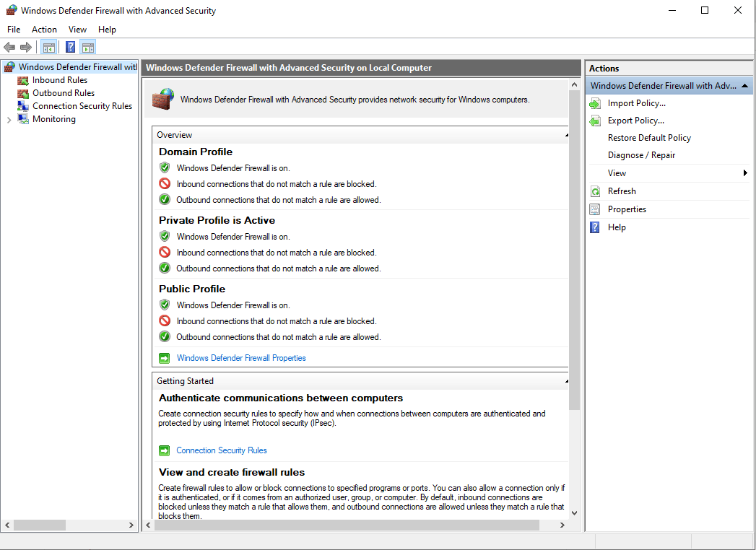
Task: Click the center pane scroll-down arrow
Action: (x=574, y=513)
